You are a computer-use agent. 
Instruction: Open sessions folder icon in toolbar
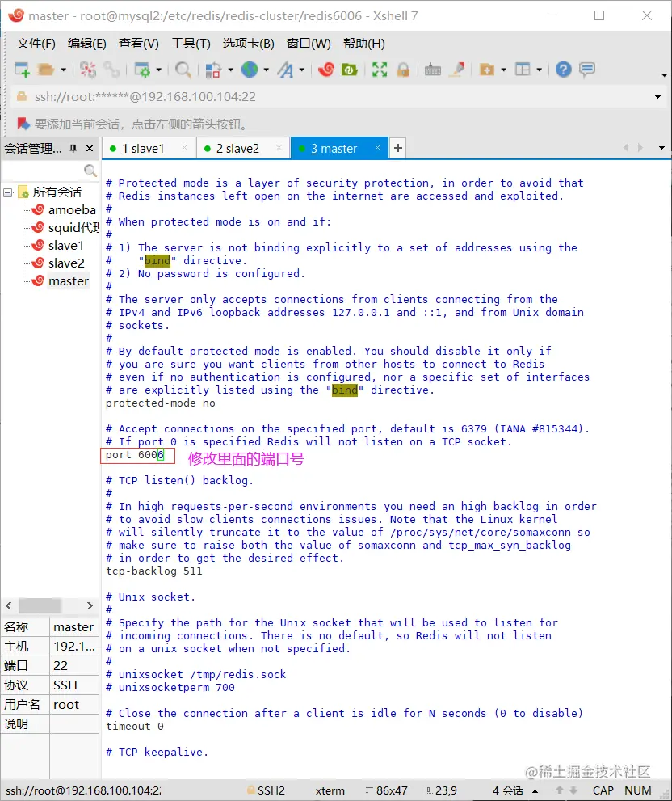click(x=46, y=70)
